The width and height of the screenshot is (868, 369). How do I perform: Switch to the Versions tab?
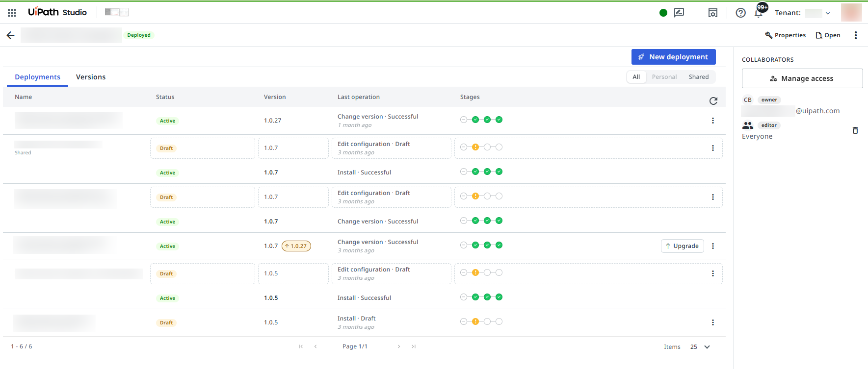(x=91, y=77)
